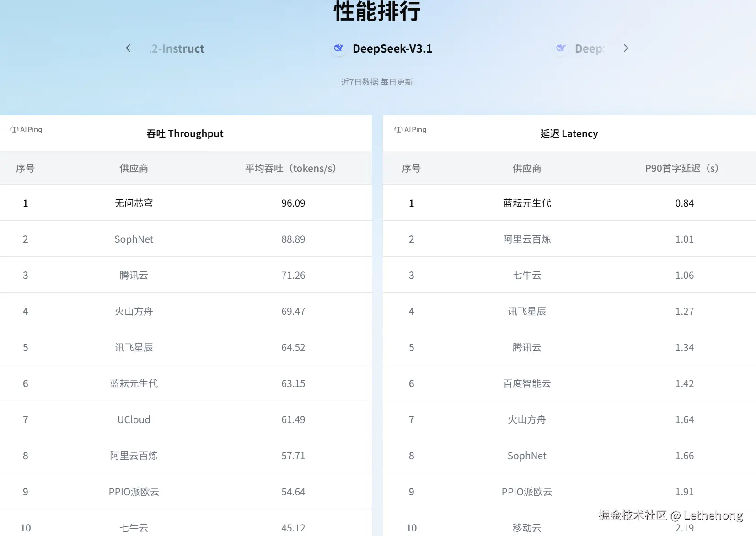Select UCloud in the Throughput table
The height and width of the screenshot is (536, 756).
pos(134,419)
